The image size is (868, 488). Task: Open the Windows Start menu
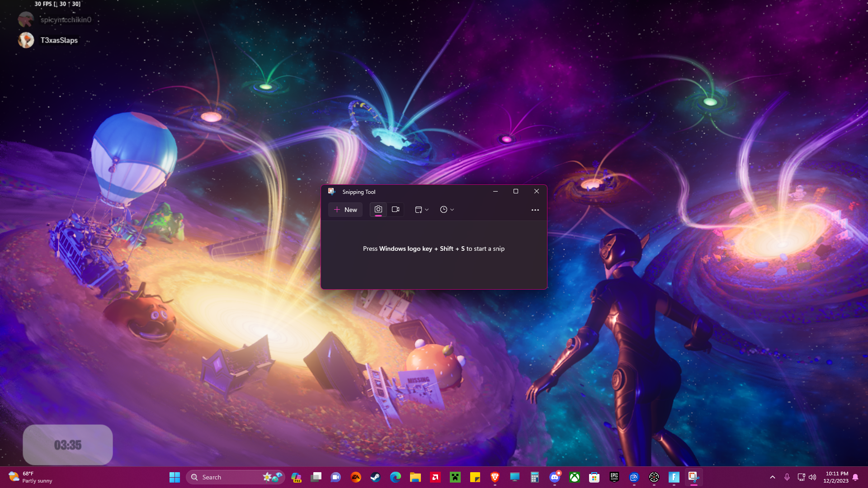pyautogui.click(x=175, y=477)
